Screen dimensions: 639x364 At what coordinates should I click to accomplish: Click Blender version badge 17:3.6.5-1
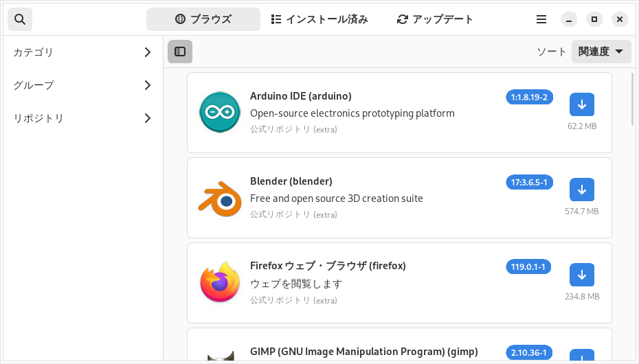[x=529, y=183]
